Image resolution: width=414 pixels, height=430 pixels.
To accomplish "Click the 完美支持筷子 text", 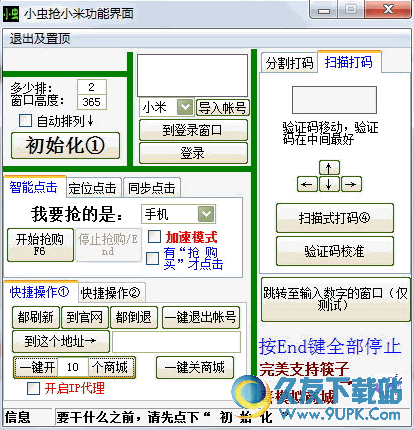I will click(304, 369).
